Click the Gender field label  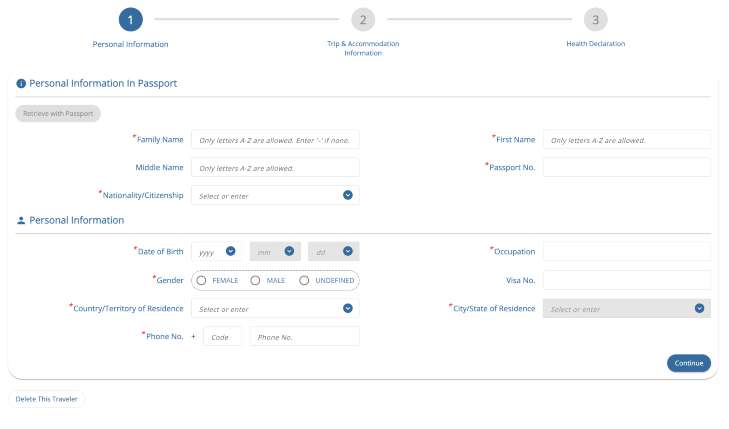click(x=170, y=281)
